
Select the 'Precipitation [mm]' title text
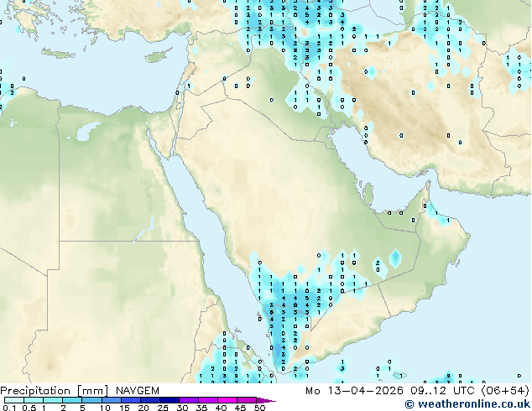click(55, 391)
